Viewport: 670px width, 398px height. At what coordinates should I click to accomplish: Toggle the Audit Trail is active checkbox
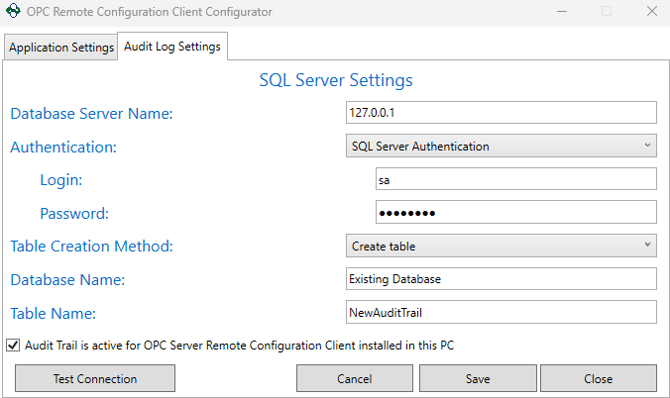(x=13, y=345)
